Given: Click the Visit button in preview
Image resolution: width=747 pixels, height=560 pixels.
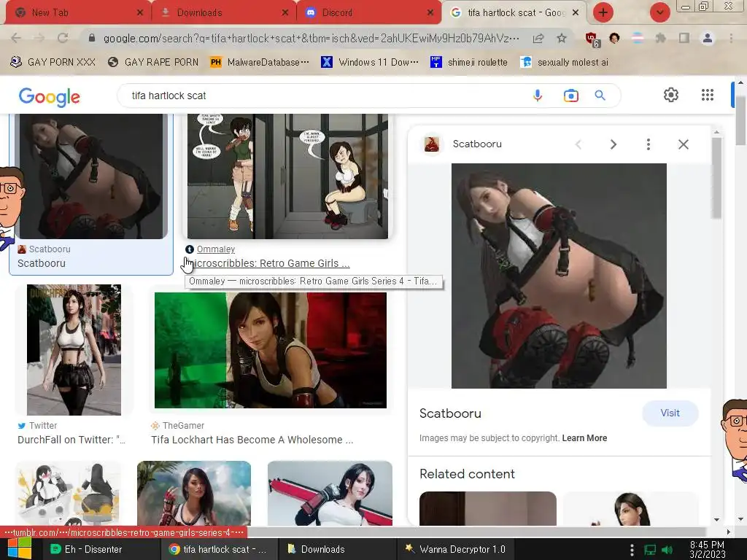Looking at the screenshot, I should (670, 413).
